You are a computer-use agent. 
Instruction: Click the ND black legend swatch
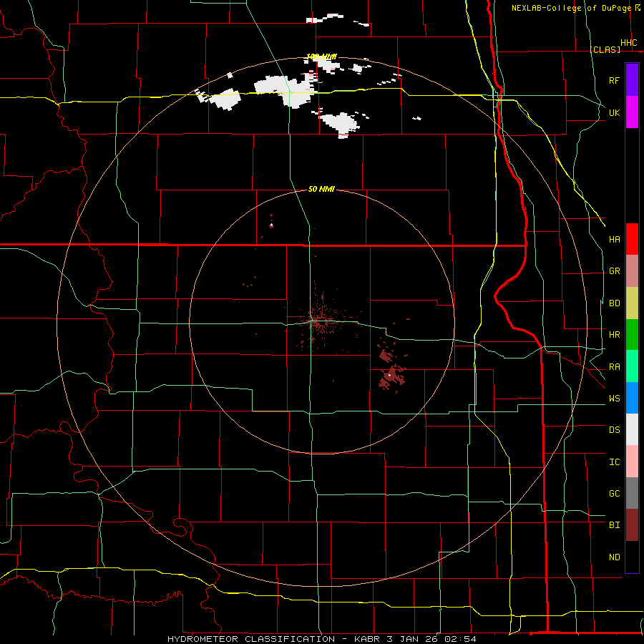click(632, 557)
